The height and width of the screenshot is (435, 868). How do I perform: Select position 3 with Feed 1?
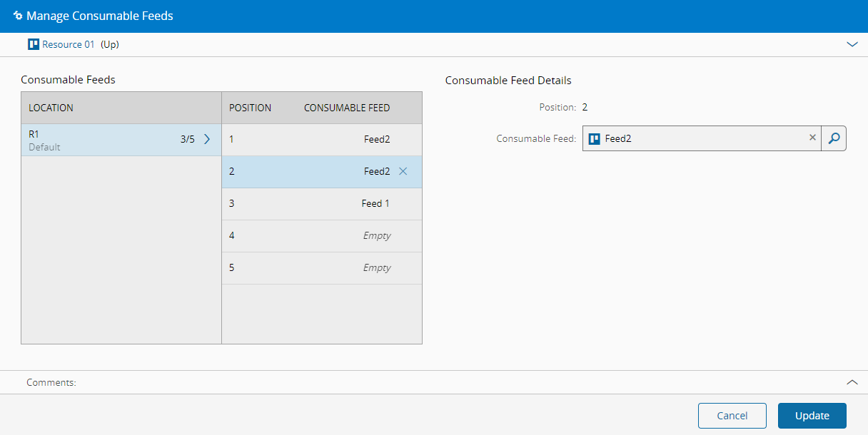tap(321, 204)
